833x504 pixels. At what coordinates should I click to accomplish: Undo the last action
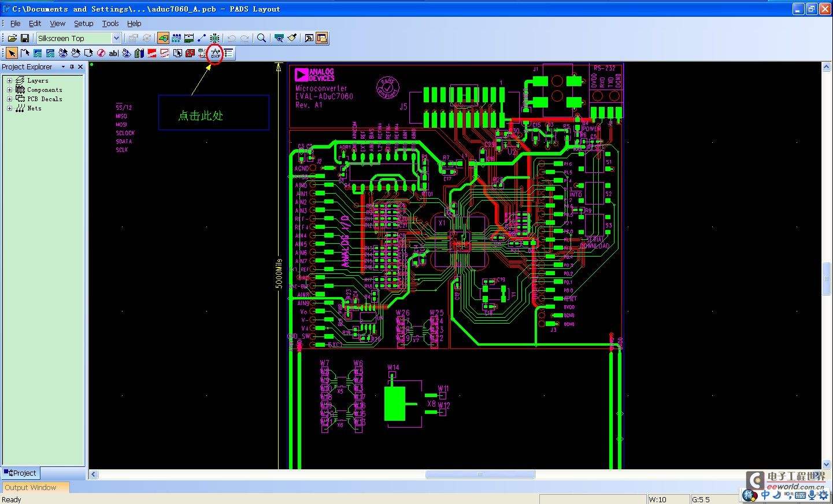click(x=231, y=38)
